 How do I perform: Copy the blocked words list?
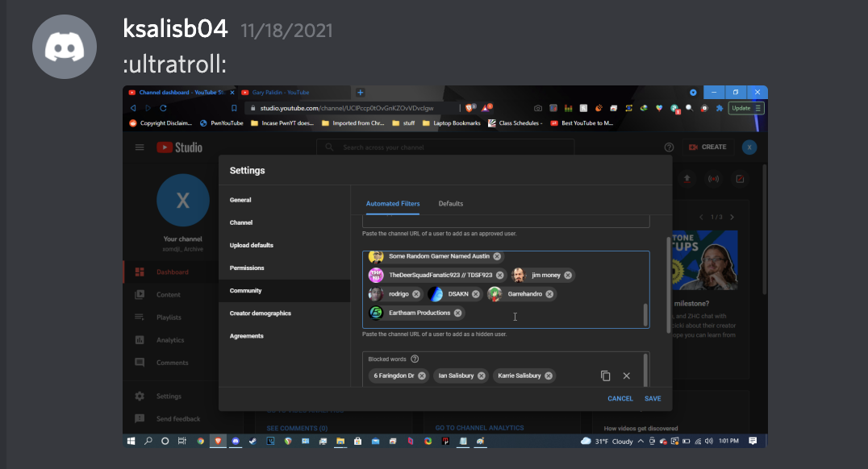pos(605,376)
